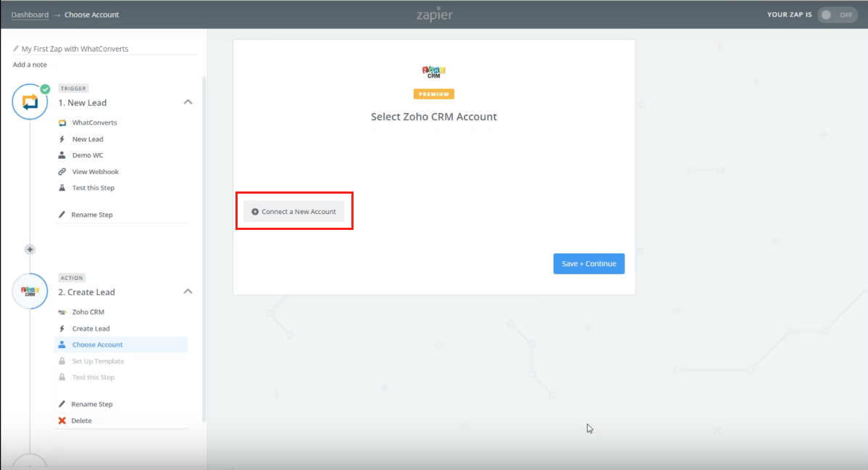Click the WhatConverts trigger circle icon
Viewport: 868px width, 470px height.
tap(30, 102)
